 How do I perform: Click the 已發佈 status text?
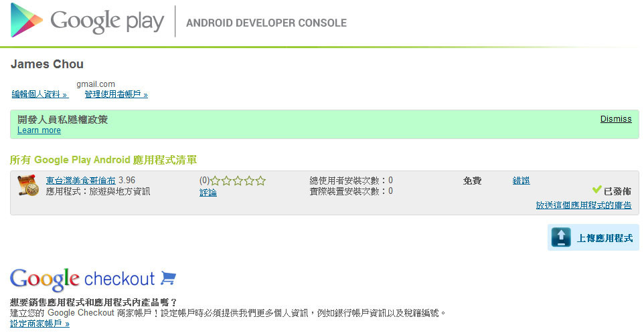pos(617,191)
